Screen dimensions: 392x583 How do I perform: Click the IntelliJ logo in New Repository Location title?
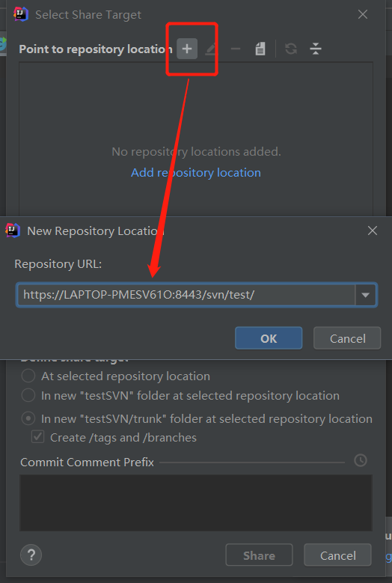point(13,231)
